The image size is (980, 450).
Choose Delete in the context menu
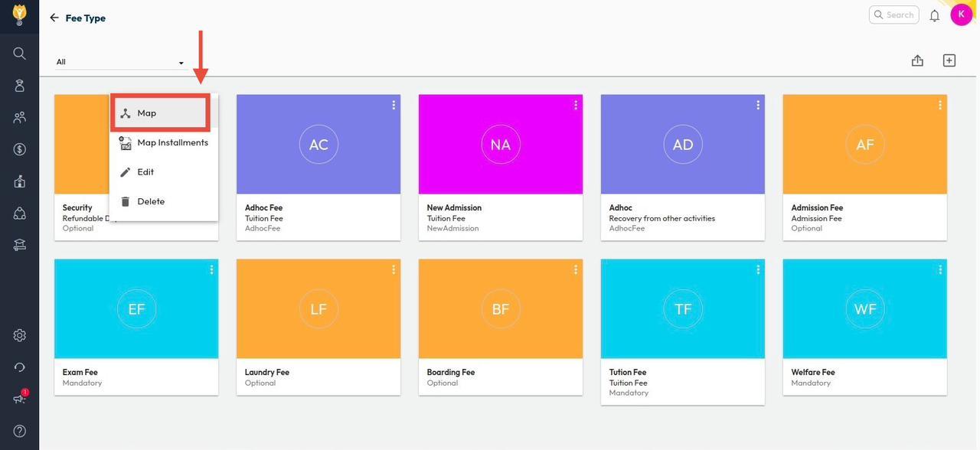pos(150,201)
